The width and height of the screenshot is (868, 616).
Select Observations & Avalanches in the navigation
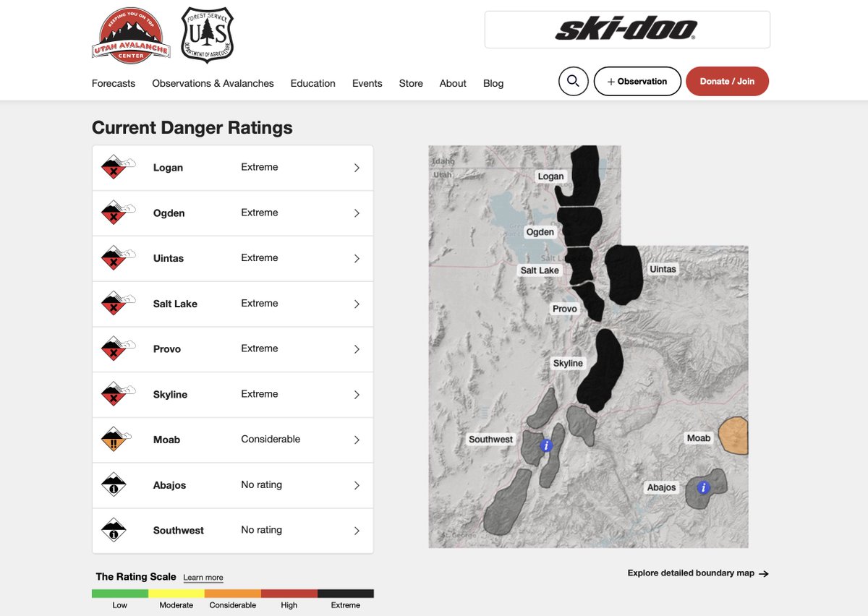pyautogui.click(x=212, y=83)
